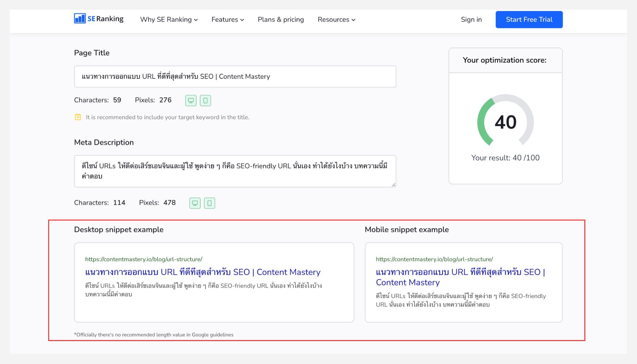Click the 'Your optimization score:' heading

[504, 60]
